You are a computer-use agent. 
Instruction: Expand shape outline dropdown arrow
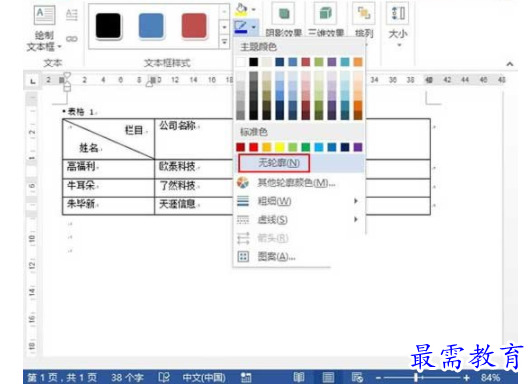pyautogui.click(x=254, y=27)
